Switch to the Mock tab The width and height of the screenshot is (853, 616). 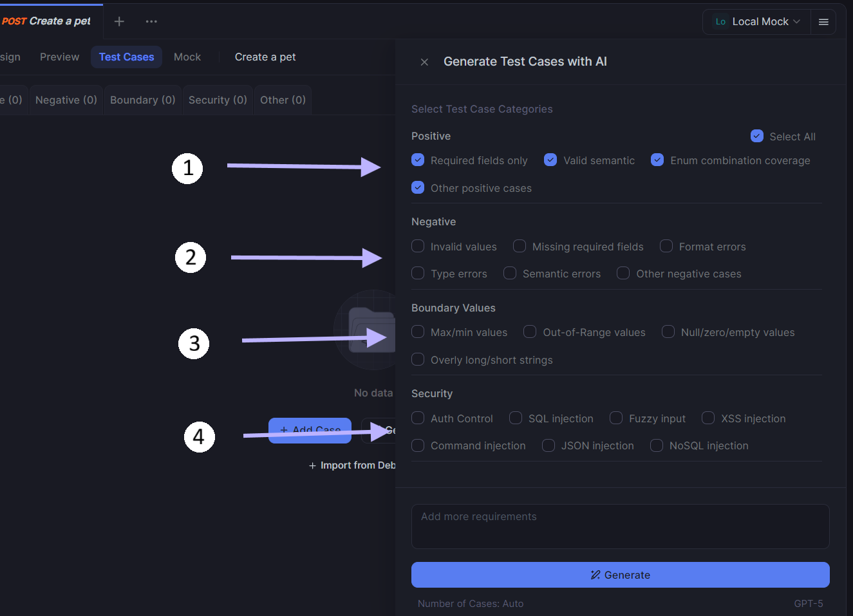[x=187, y=57]
